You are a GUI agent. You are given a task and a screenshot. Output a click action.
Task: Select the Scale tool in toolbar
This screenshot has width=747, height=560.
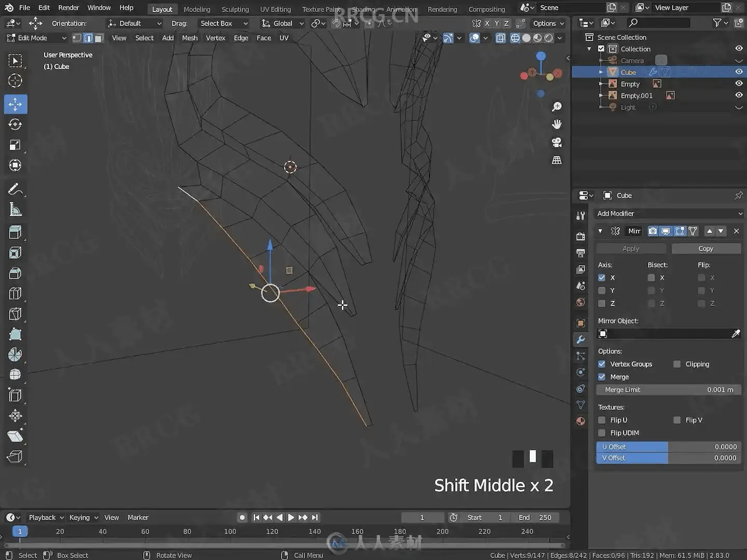(x=15, y=145)
